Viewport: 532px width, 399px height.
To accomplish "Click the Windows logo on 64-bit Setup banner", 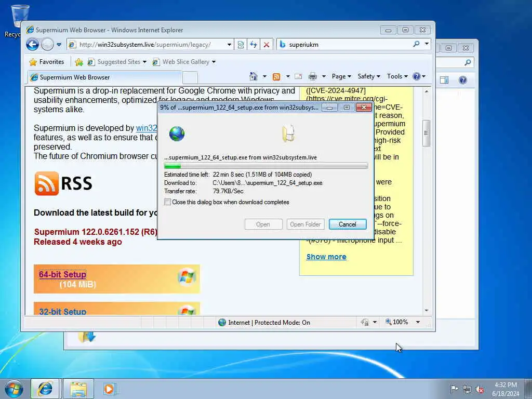I will (187, 277).
